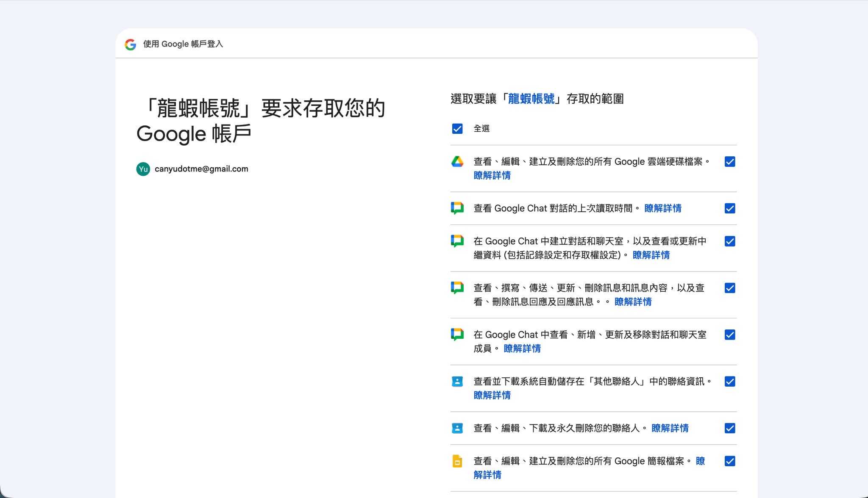
Task: Uncheck permanently delete contacts permission
Action: [729, 428]
